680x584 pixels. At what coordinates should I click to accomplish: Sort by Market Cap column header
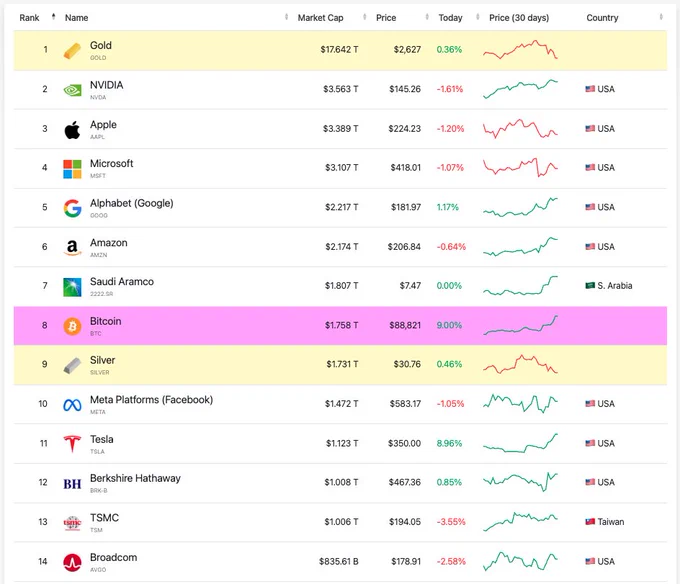320,18
